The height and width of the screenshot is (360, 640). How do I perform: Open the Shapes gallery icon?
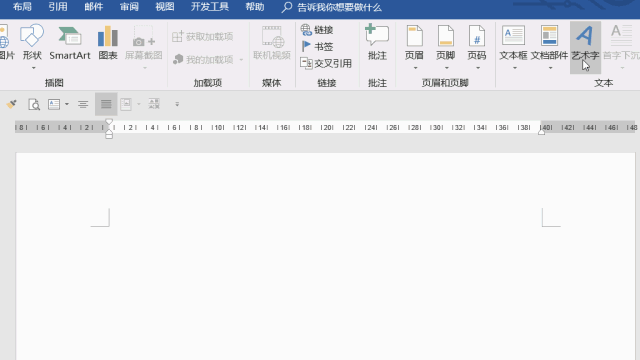click(x=32, y=36)
